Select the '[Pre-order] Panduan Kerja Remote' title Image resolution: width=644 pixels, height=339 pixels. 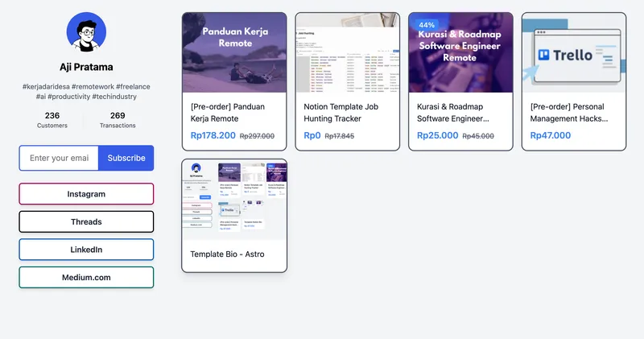point(228,112)
